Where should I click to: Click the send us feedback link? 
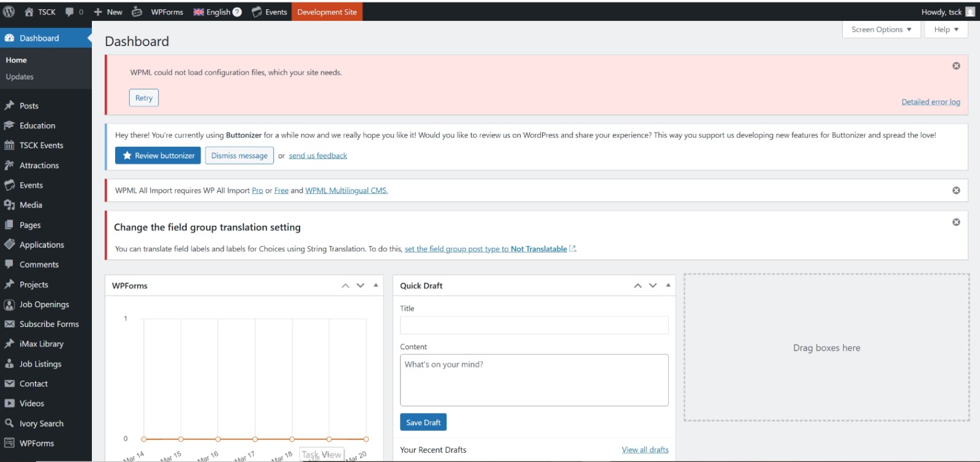(318, 155)
